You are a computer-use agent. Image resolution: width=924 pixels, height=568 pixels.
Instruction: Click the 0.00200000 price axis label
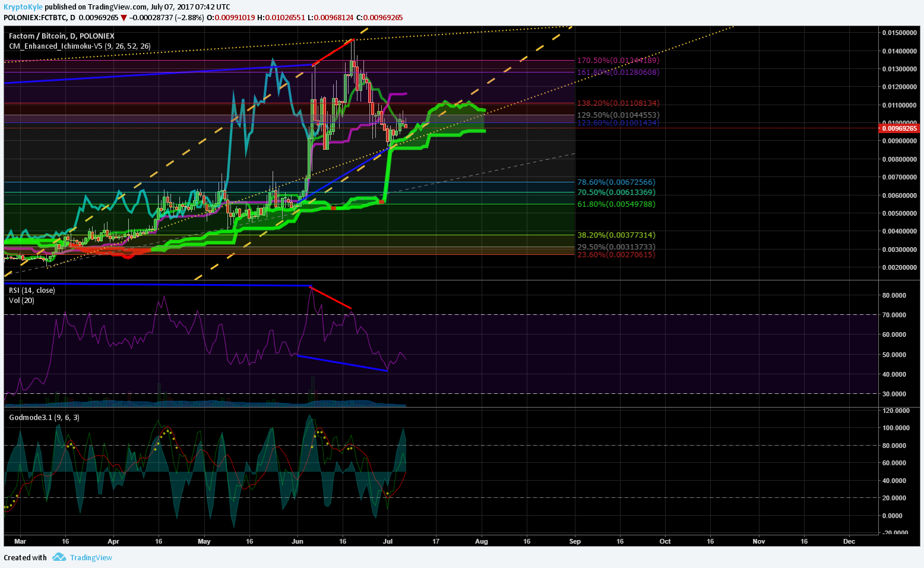click(900, 268)
